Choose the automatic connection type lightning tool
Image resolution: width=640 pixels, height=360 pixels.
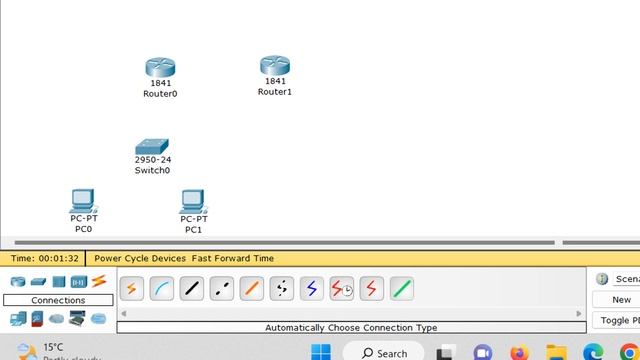tap(132, 289)
